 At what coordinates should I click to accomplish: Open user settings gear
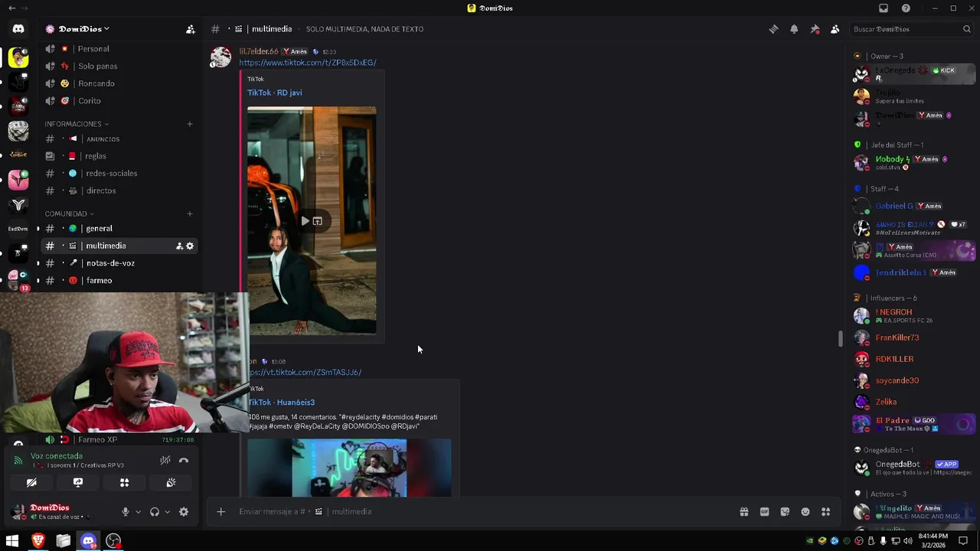click(184, 512)
